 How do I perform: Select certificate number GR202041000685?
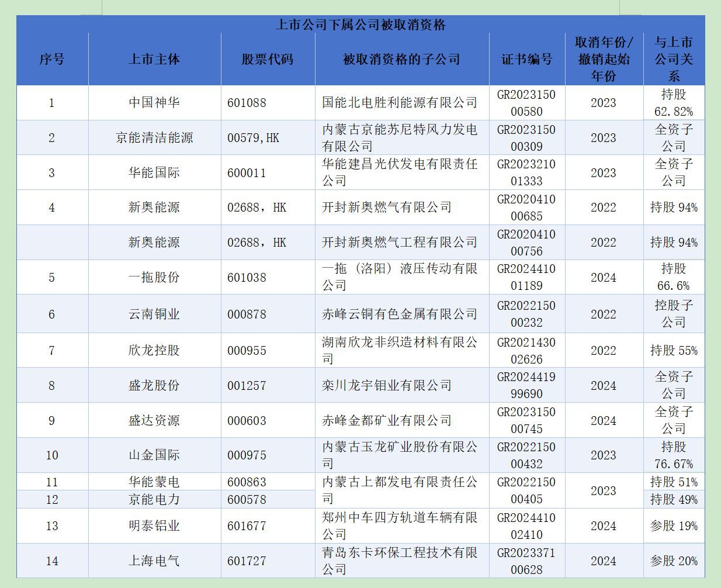pyautogui.click(x=527, y=207)
